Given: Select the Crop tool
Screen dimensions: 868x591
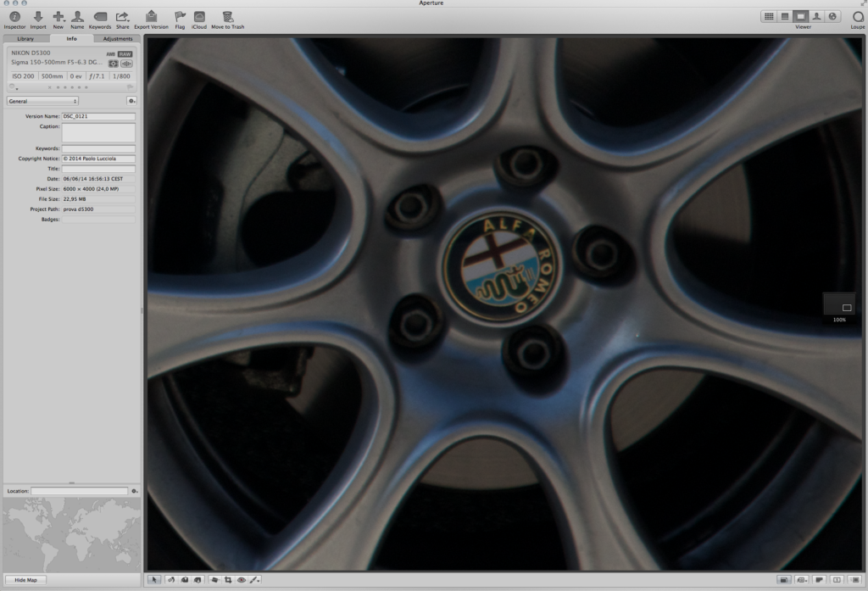Looking at the screenshot, I should point(228,580).
